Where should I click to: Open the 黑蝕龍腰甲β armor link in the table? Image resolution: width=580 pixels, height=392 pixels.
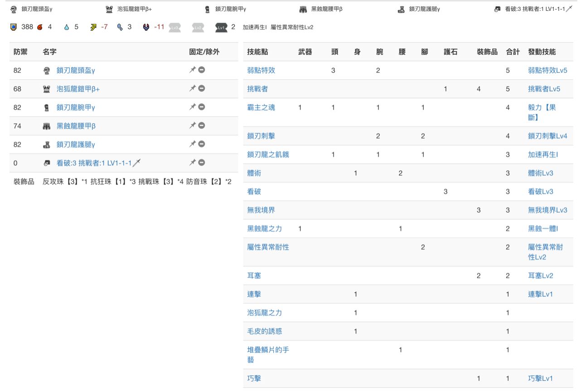(76, 126)
